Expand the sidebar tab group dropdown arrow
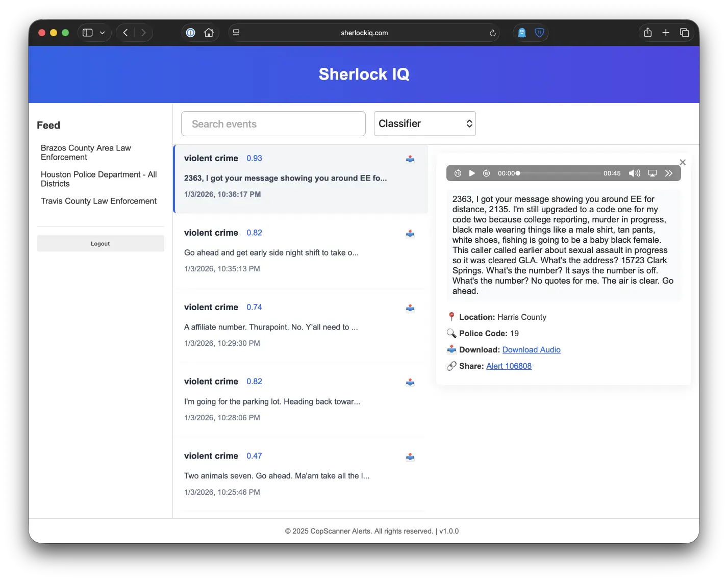The width and height of the screenshot is (728, 581). click(x=102, y=33)
